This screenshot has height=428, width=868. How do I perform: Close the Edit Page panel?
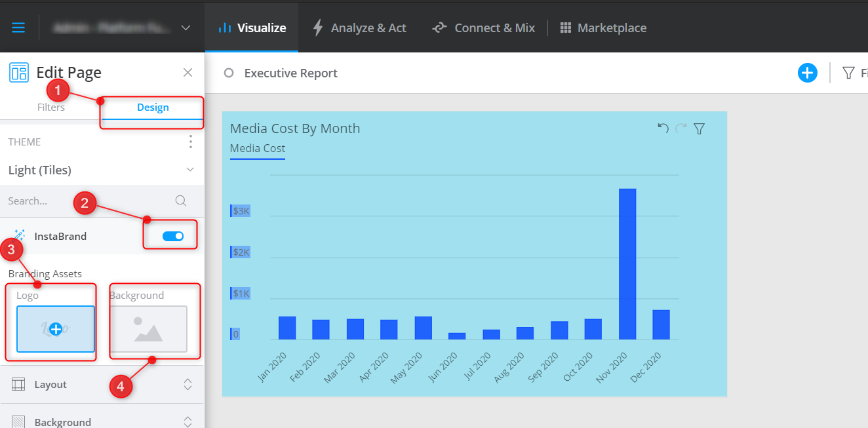tap(187, 72)
